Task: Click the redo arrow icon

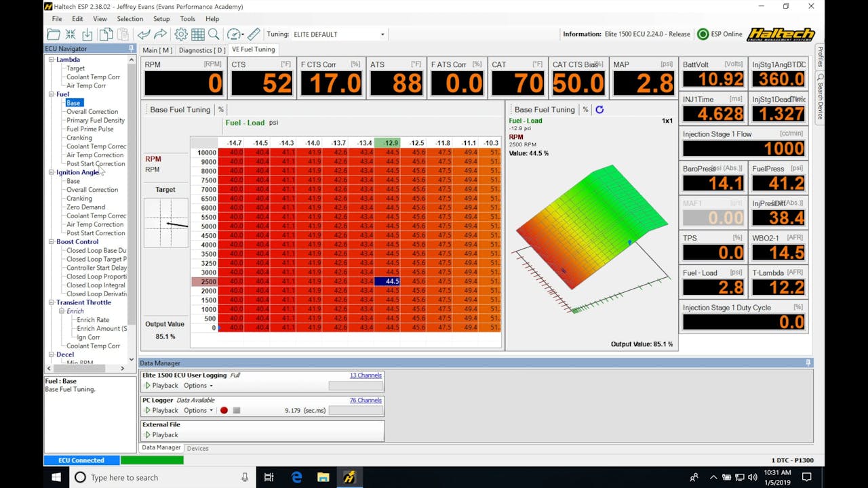Action: 161,34
